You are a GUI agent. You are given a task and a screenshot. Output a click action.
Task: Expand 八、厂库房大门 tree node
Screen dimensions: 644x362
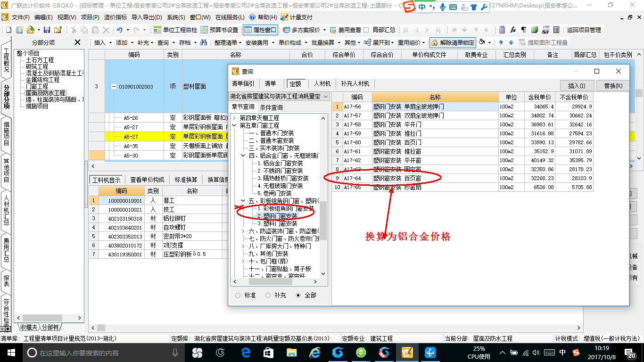243,246
